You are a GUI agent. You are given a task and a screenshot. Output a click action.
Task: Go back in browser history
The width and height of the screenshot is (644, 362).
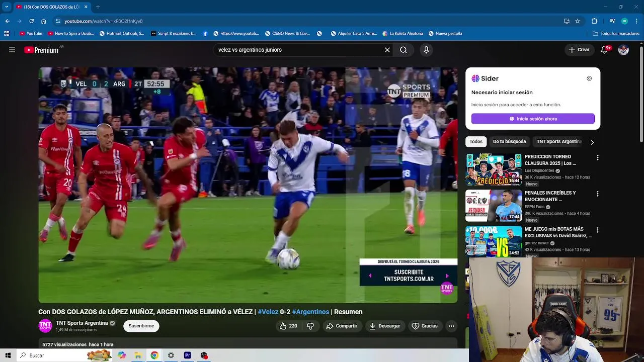(7, 21)
